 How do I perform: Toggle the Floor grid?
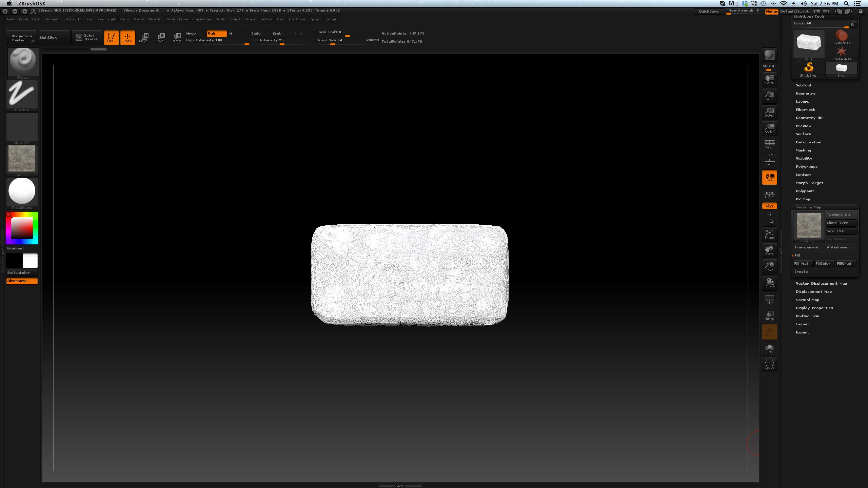tap(769, 161)
